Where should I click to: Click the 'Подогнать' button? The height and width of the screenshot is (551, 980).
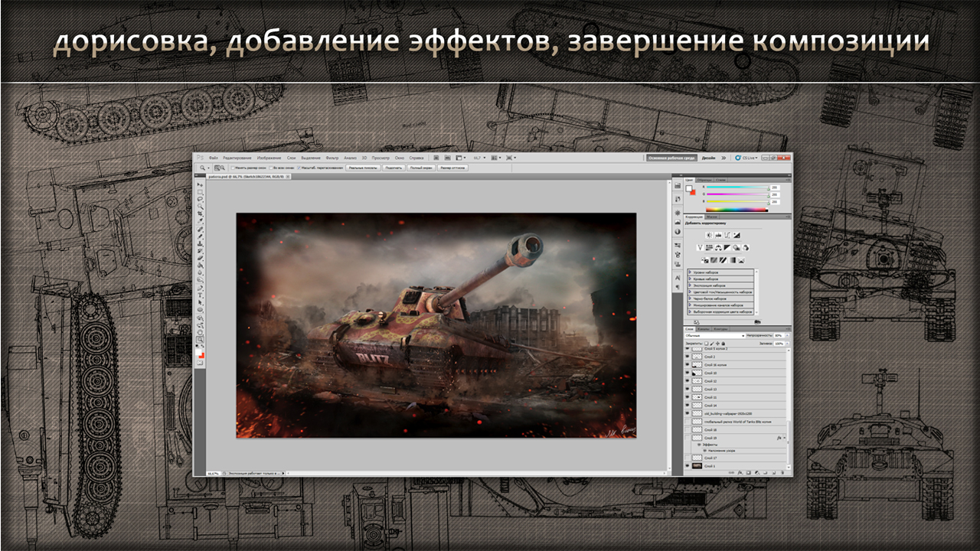tap(394, 168)
